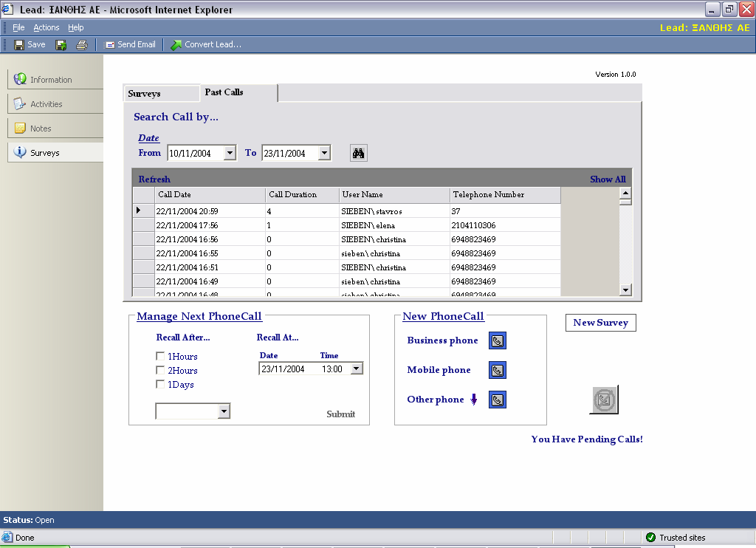Click the telephone number cell 37

(x=505, y=211)
